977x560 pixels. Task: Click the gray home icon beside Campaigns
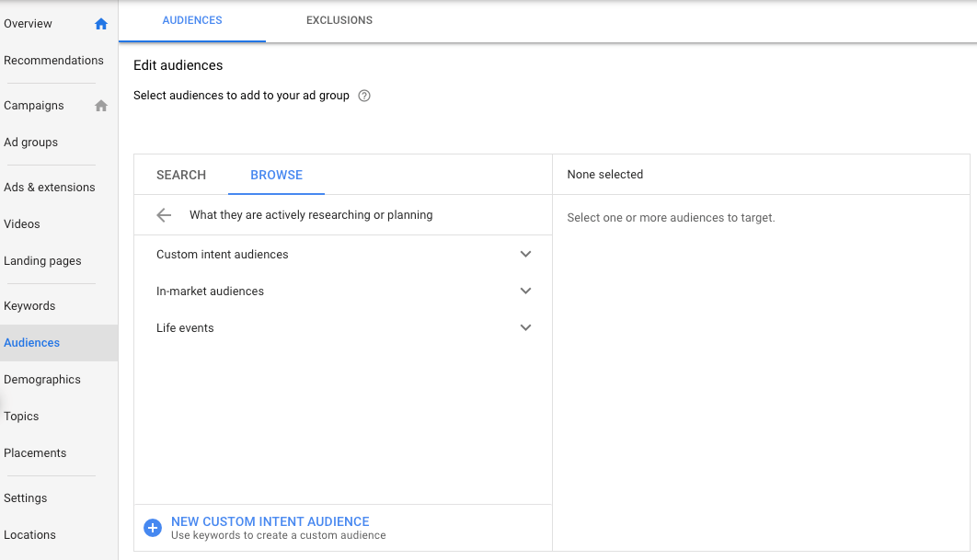click(x=101, y=106)
